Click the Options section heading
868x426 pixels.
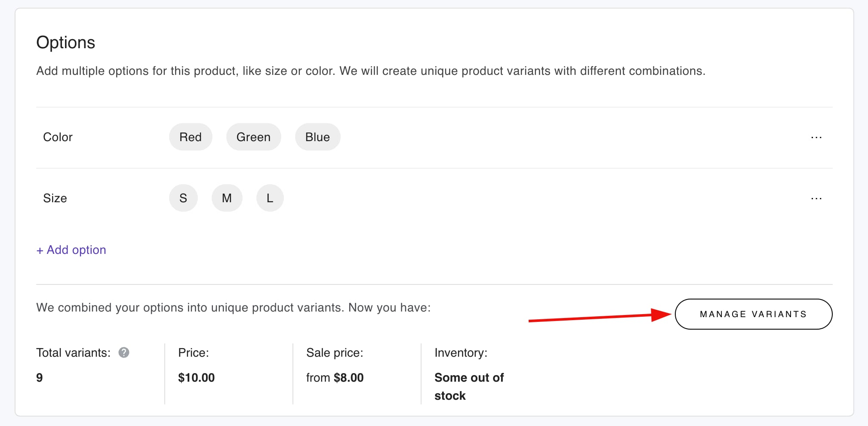point(65,43)
